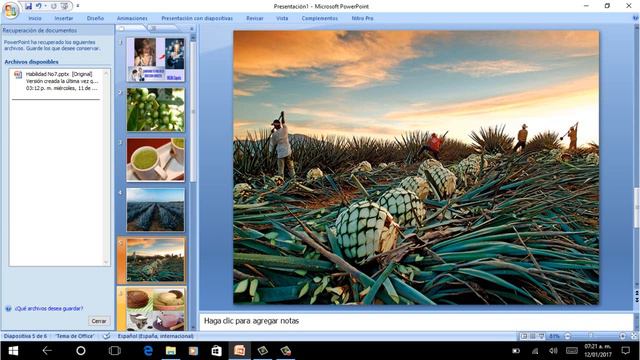Click the taskbar Back arrow
The width and height of the screenshot is (640, 360).
tap(47, 351)
